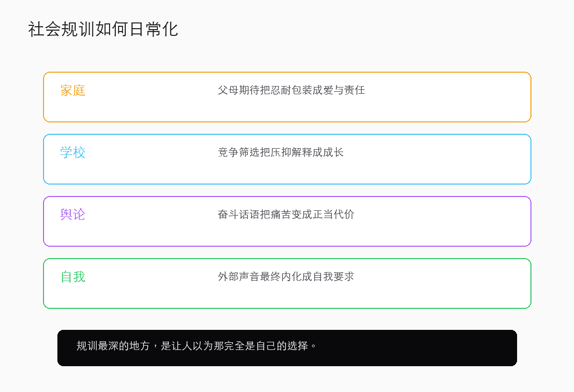Select the orange 家庭 heading
This screenshot has width=574, height=392.
(73, 90)
